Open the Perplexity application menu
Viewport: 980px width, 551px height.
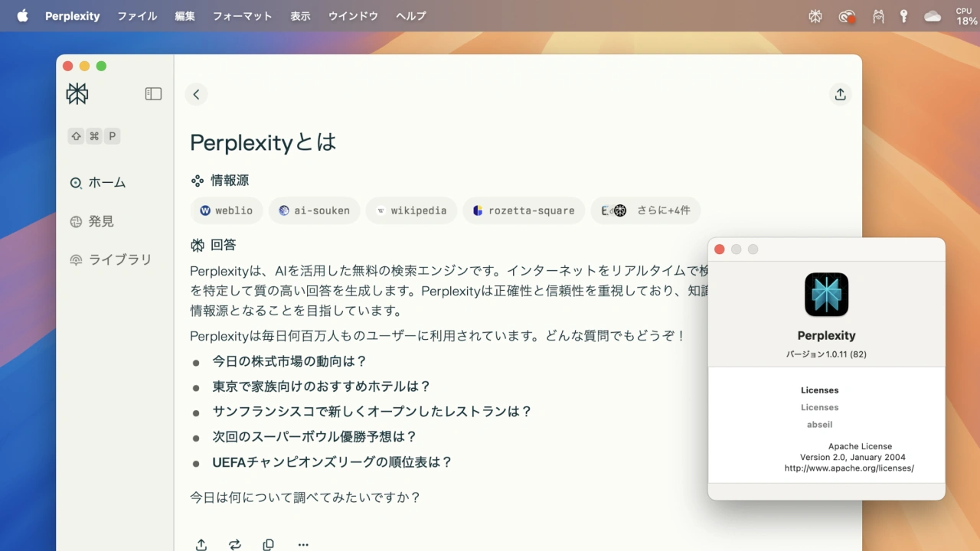(73, 15)
